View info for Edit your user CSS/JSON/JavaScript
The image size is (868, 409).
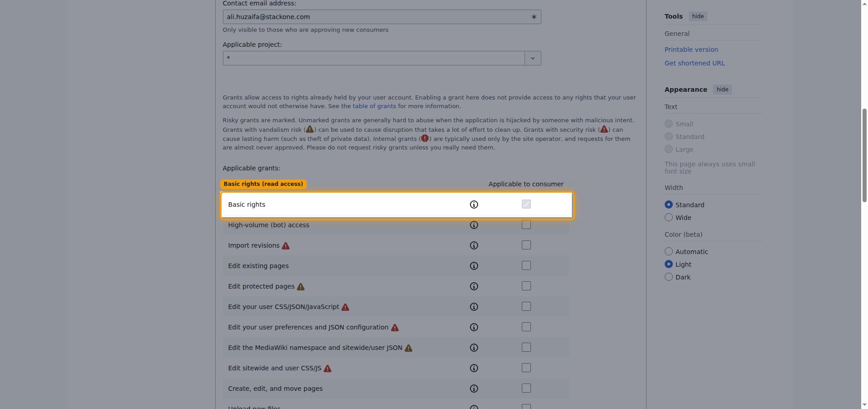[x=474, y=307]
